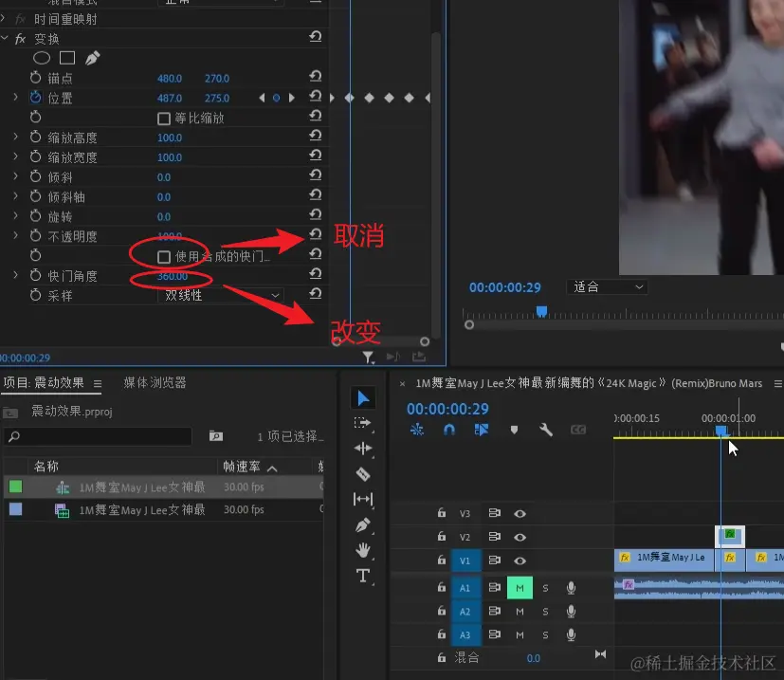Toggle animation stopwatch for 位置

[35, 97]
